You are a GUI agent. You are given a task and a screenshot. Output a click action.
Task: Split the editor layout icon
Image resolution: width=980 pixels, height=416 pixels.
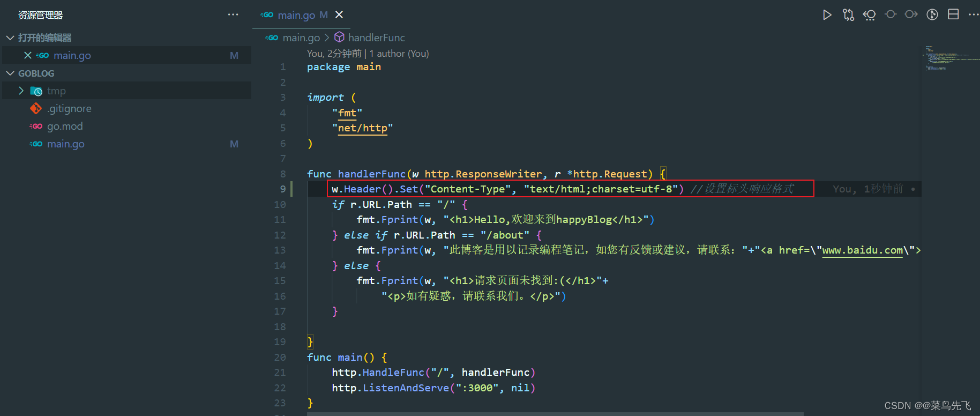pos(953,14)
